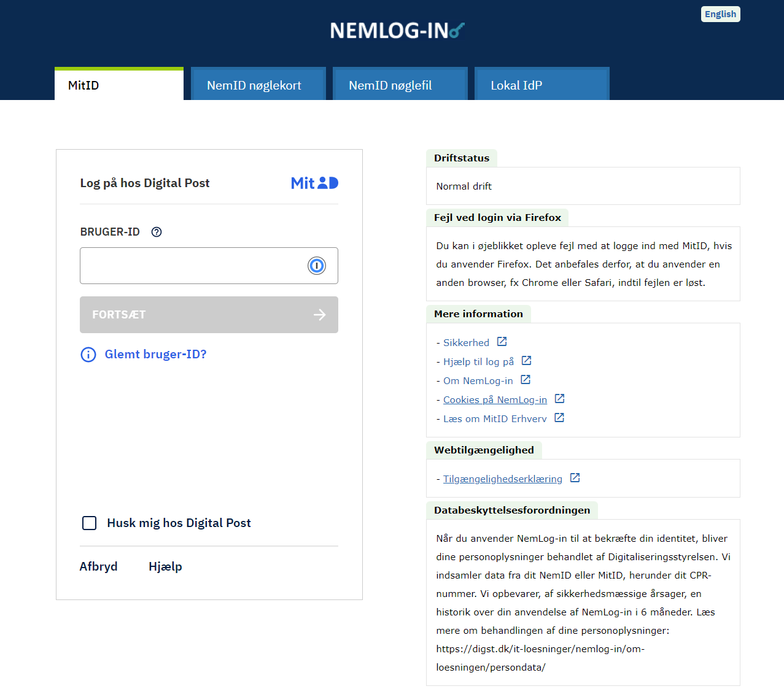Click the Normal drift status text
Image resolution: width=784 pixels, height=697 pixels.
pos(464,186)
